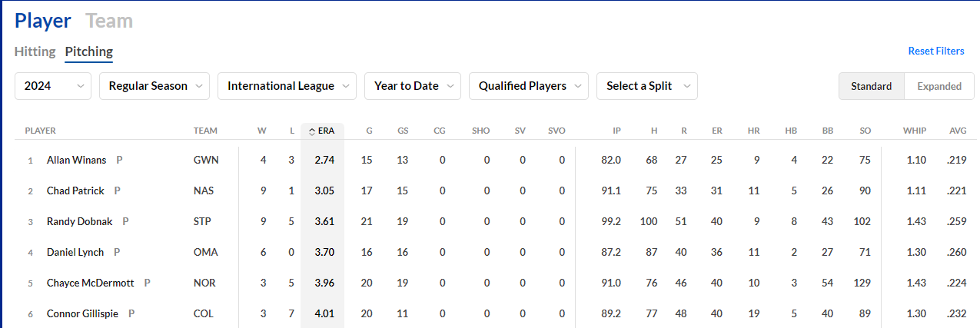Open the International League dropdown
The height and width of the screenshot is (328, 980).
tap(287, 86)
